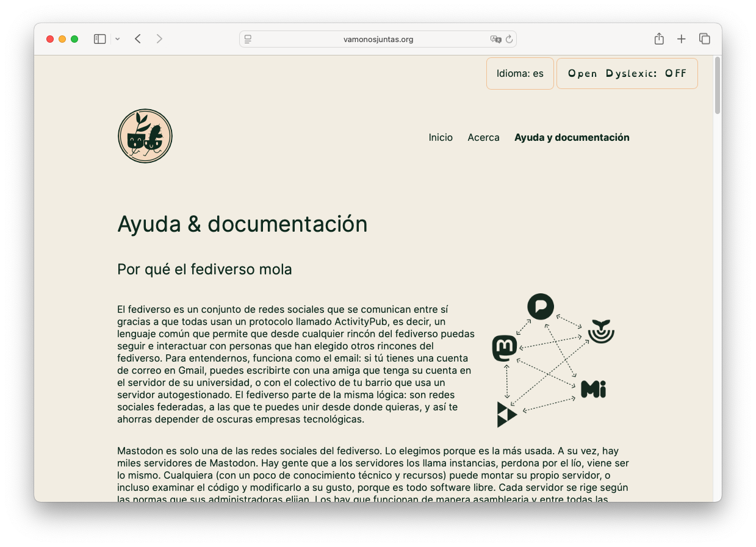Image resolution: width=756 pixels, height=547 pixels.
Task: Toggle Open Dyslexic font setting
Action: 627,73
